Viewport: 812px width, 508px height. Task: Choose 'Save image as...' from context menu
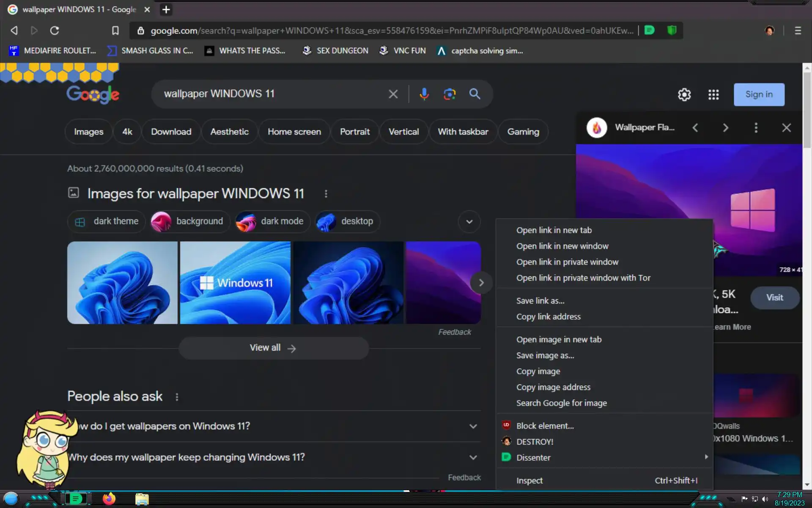coord(545,356)
